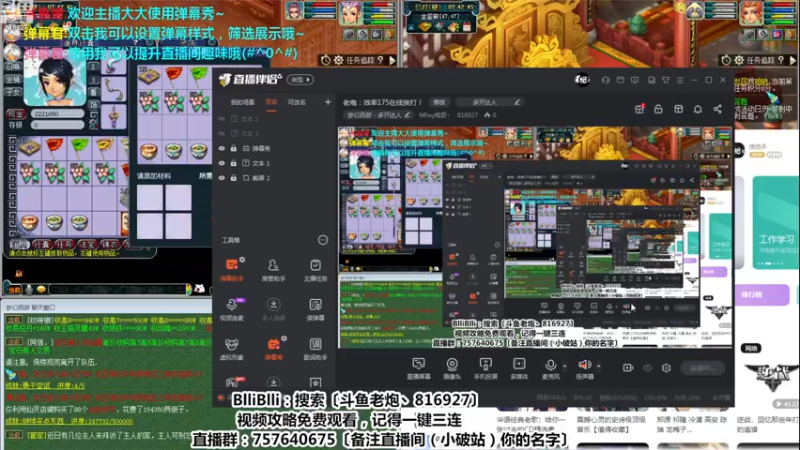Screen dimensions: 800x450
Task: Expand microphone options arrow
Action: (x=564, y=366)
